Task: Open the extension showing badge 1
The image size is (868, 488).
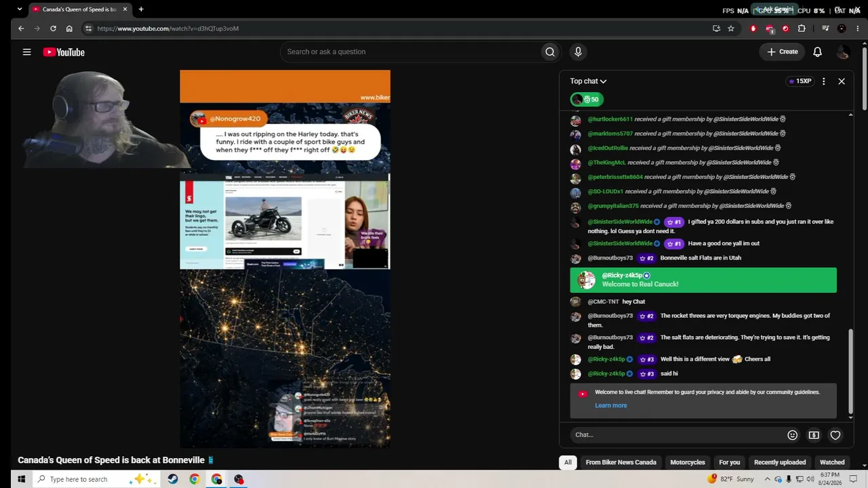Action: point(770,28)
